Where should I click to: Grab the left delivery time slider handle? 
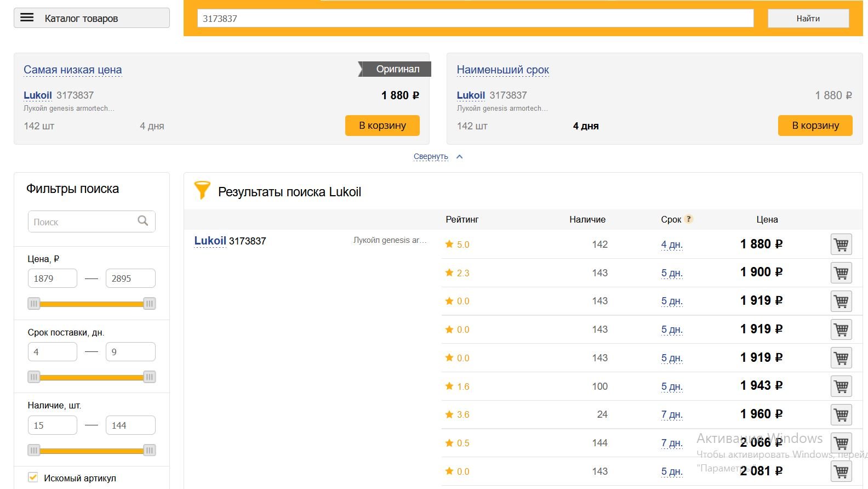point(34,377)
